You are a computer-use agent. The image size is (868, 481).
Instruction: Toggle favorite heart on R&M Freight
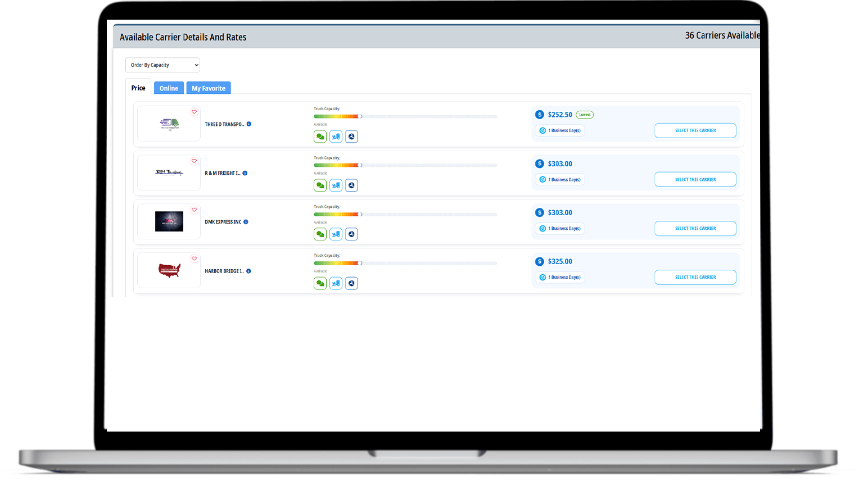click(x=194, y=161)
